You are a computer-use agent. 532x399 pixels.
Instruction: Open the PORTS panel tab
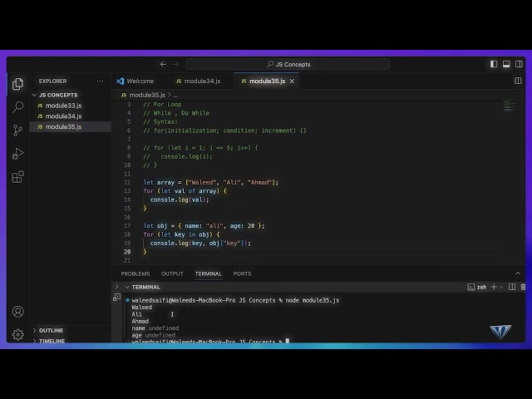click(242, 273)
